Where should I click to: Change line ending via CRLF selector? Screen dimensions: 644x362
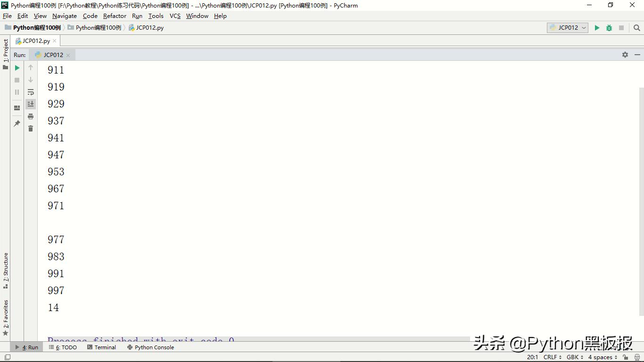point(551,357)
